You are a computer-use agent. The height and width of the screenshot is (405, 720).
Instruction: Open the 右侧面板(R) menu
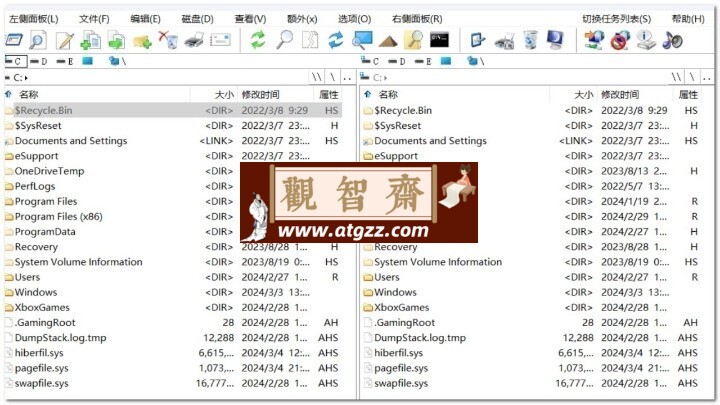[417, 19]
